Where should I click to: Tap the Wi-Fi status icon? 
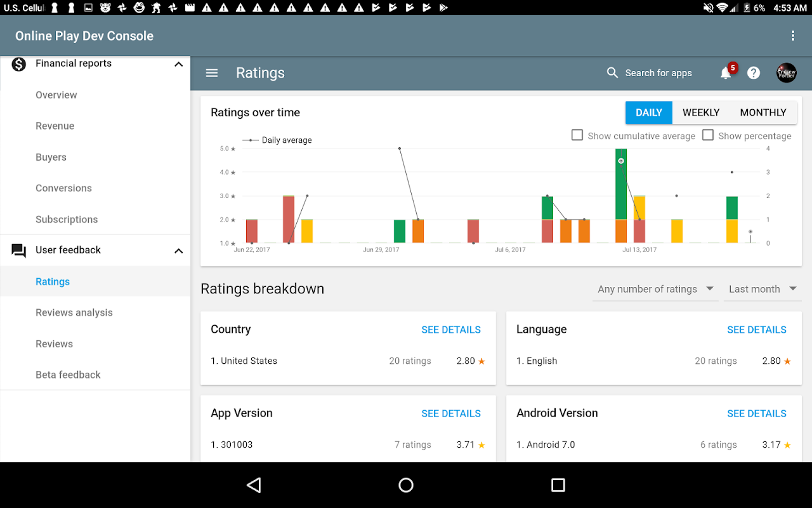coord(723,8)
